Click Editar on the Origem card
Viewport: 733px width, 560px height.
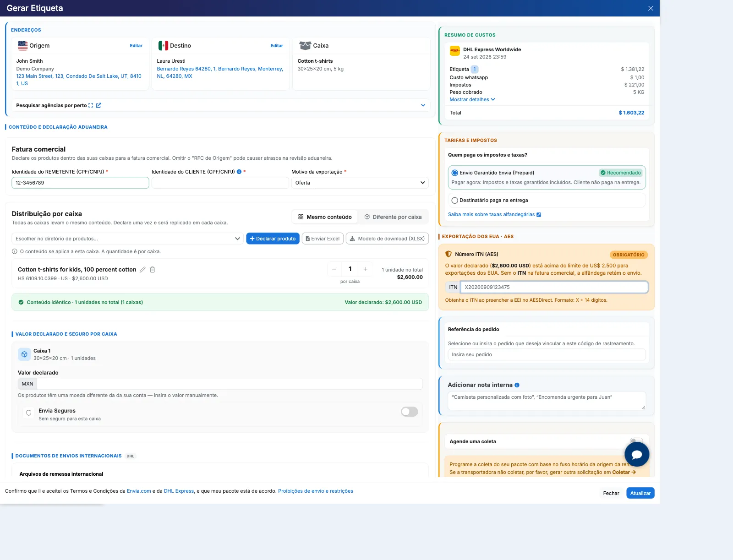coord(136,46)
